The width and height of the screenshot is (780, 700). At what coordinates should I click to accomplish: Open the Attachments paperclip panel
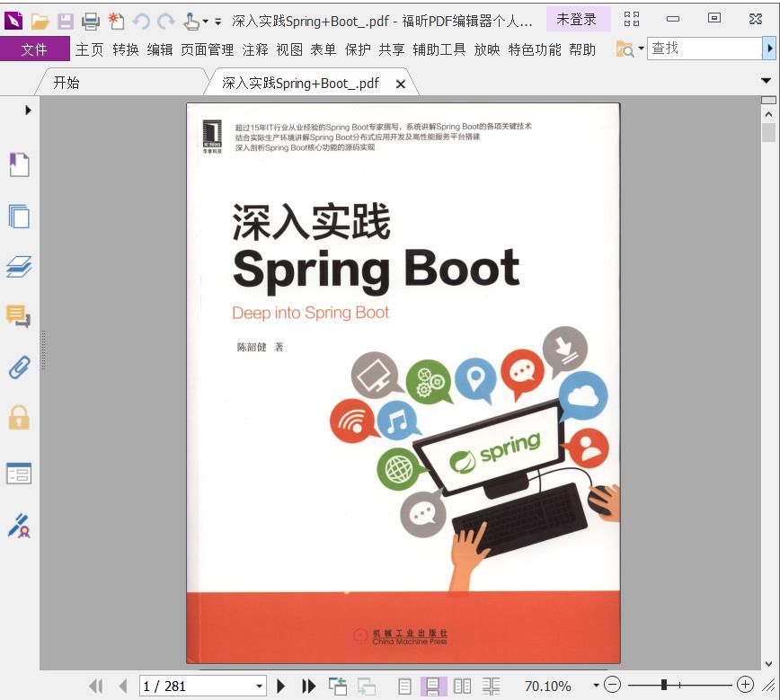[20, 368]
